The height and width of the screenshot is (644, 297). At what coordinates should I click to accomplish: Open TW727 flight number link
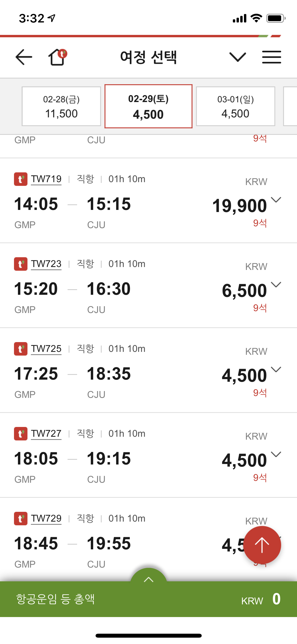[x=46, y=434]
